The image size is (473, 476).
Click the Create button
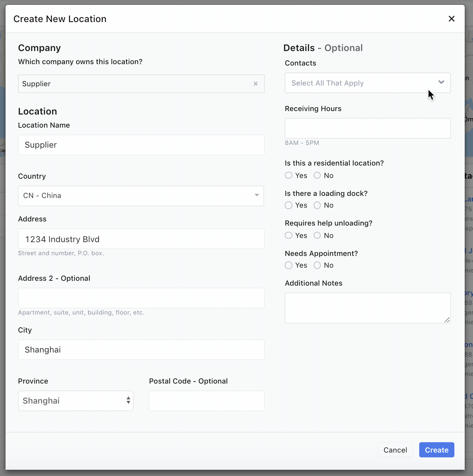(436, 450)
